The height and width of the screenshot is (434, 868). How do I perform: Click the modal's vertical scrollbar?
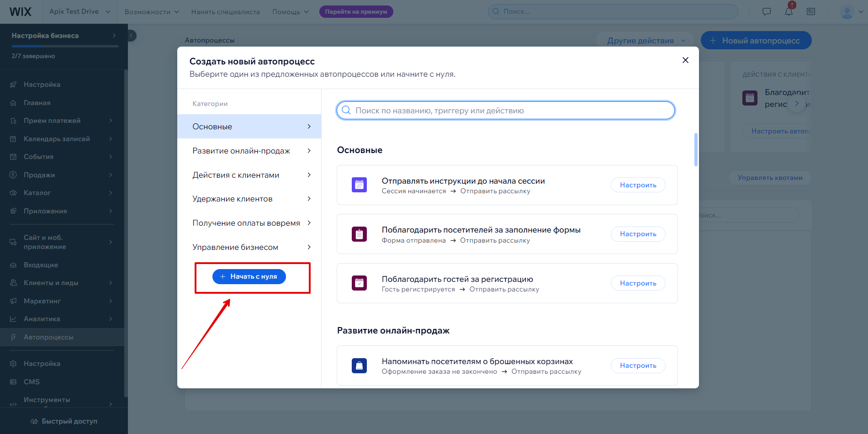pos(696,150)
